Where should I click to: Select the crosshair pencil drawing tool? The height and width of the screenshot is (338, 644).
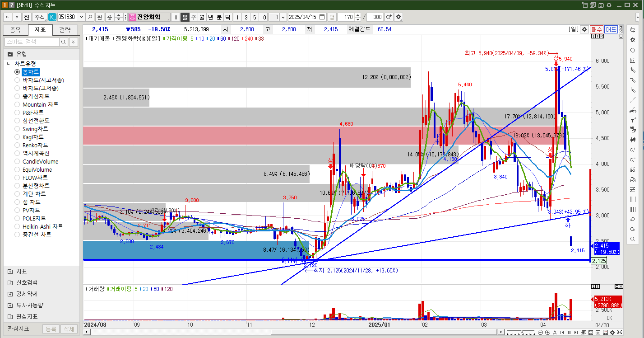coord(633,70)
